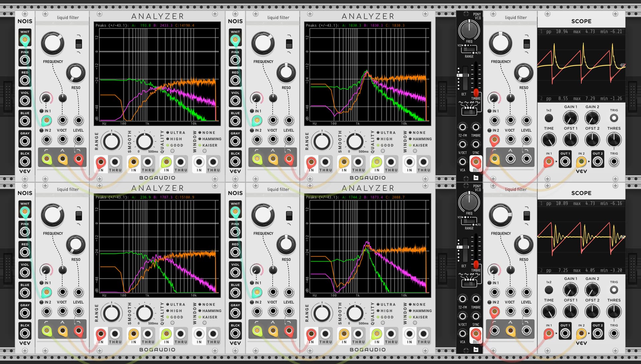Click GAIN 1 knob on top SCOPE
The image size is (641, 364).
[x=570, y=118]
